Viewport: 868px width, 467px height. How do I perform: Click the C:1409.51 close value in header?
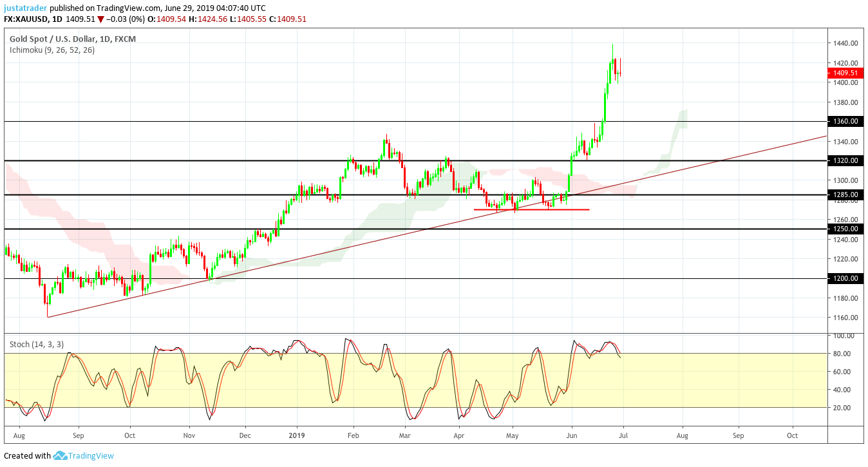(288, 19)
